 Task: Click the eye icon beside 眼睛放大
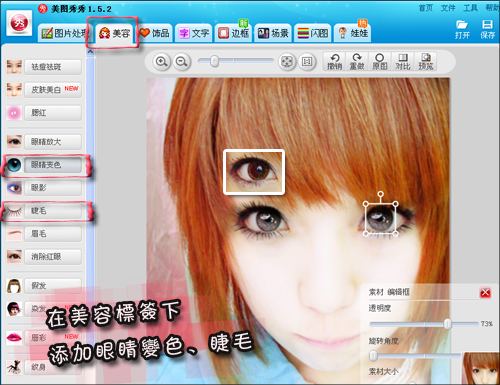(x=14, y=142)
